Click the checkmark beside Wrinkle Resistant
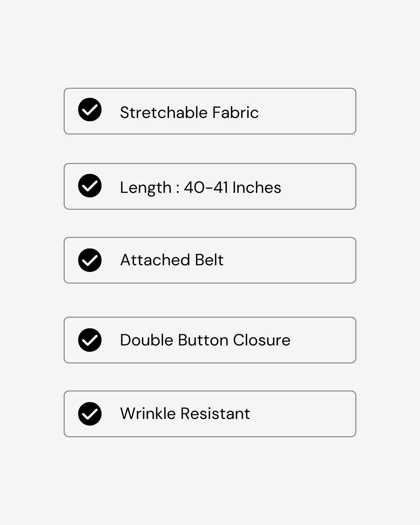 [x=90, y=414]
